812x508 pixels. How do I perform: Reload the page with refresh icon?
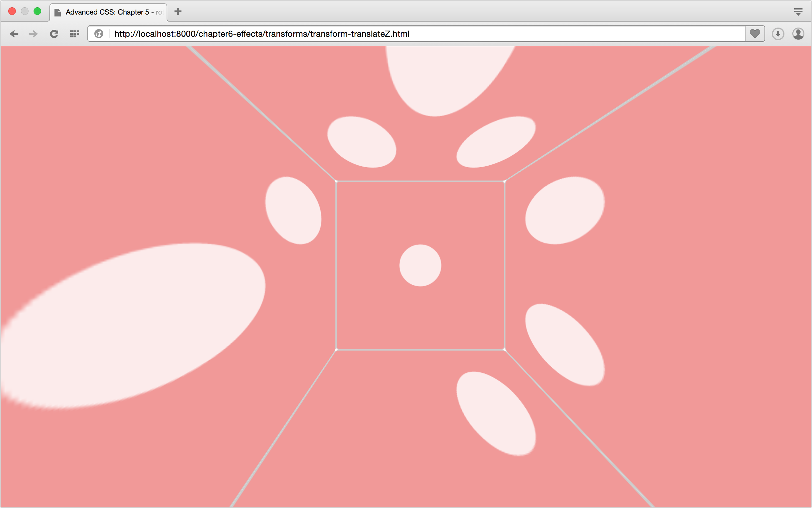click(54, 34)
